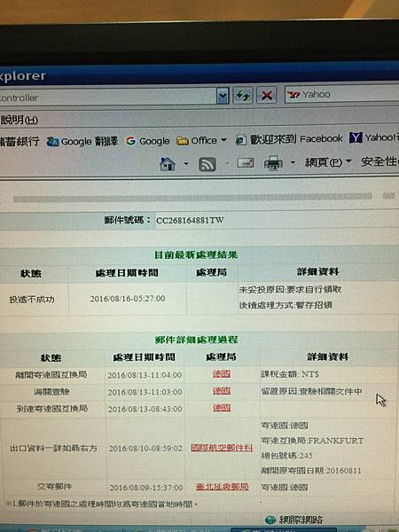The width and height of the screenshot is (399, 532).
Task: Click the 目前最新處理結果 section heading
Action: pyautogui.click(x=196, y=254)
